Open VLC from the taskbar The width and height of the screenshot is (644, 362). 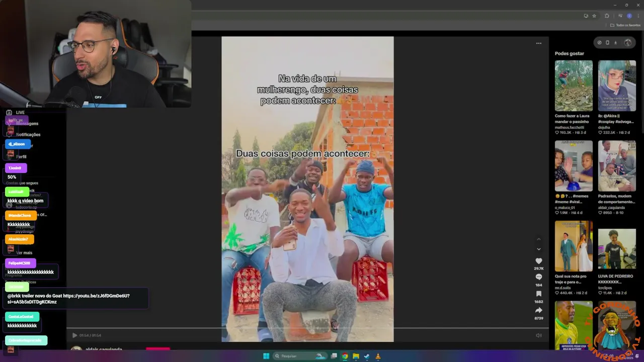378,356
